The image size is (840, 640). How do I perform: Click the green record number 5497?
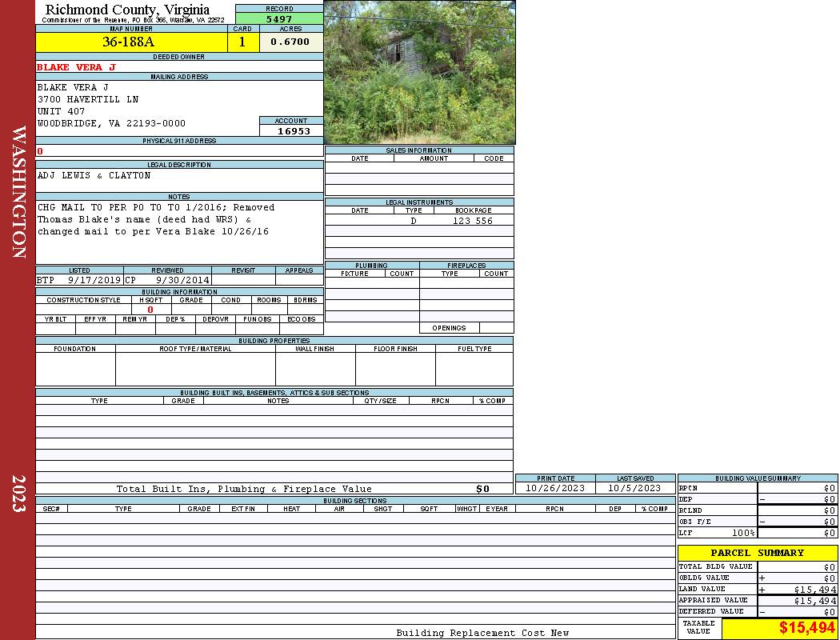coord(278,18)
